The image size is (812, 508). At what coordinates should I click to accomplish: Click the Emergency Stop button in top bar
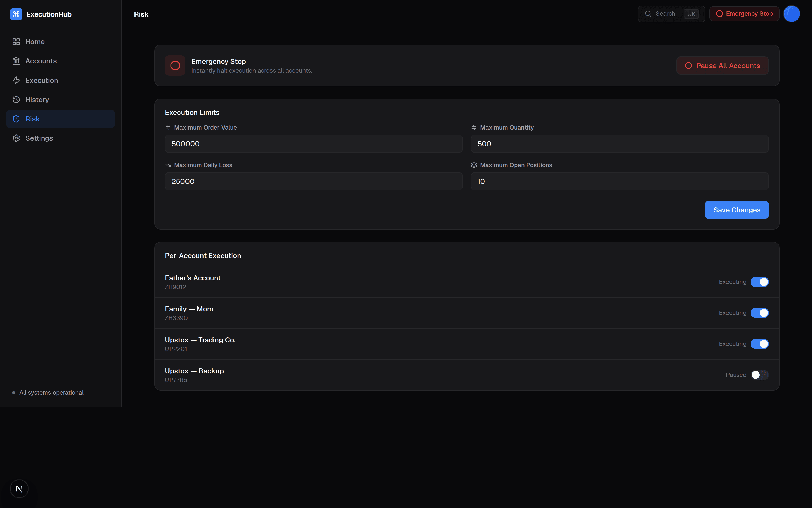[744, 14]
